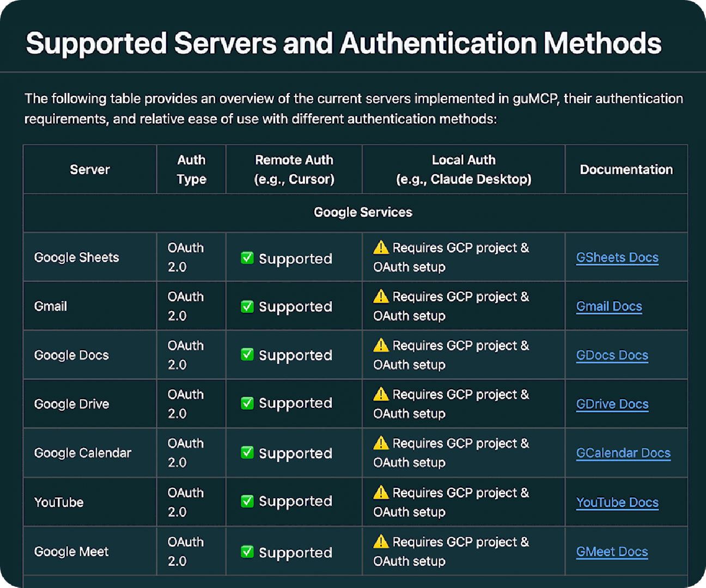The width and height of the screenshot is (706, 588).
Task: Open the GDocs Docs link
Action: click(x=612, y=356)
